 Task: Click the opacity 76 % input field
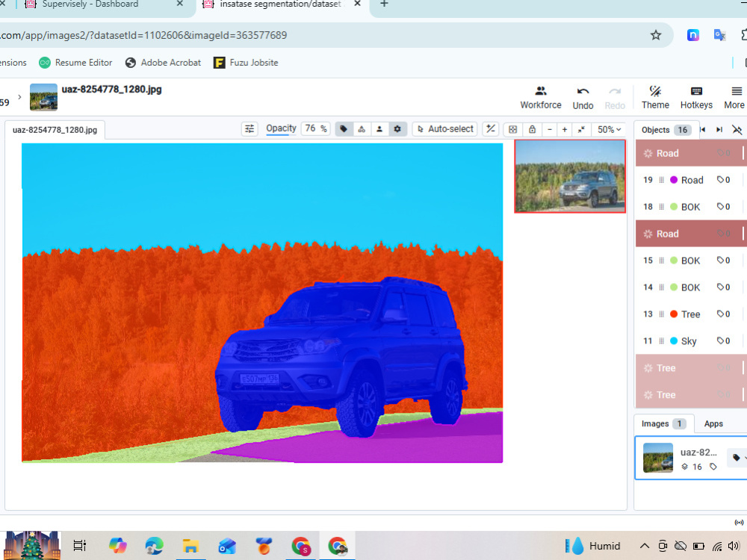coord(316,128)
